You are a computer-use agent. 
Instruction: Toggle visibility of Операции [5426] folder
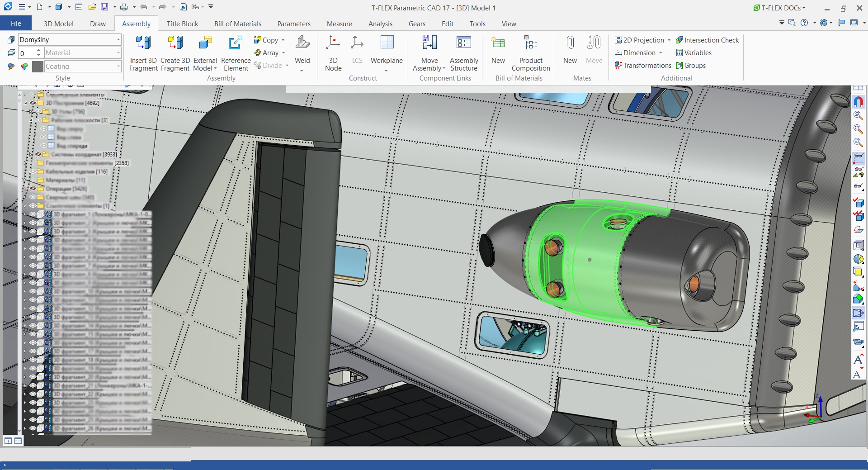pos(33,189)
